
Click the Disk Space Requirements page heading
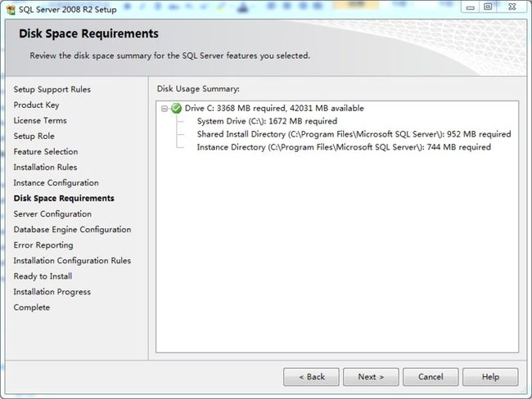point(88,34)
